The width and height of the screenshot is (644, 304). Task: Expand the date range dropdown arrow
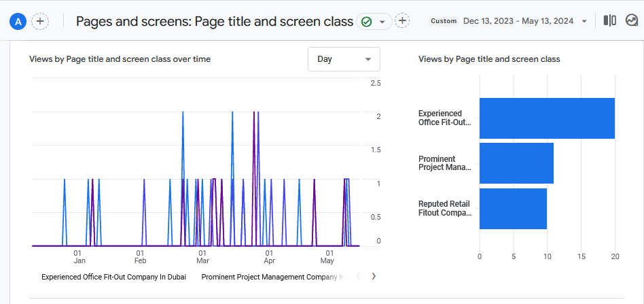tap(584, 22)
